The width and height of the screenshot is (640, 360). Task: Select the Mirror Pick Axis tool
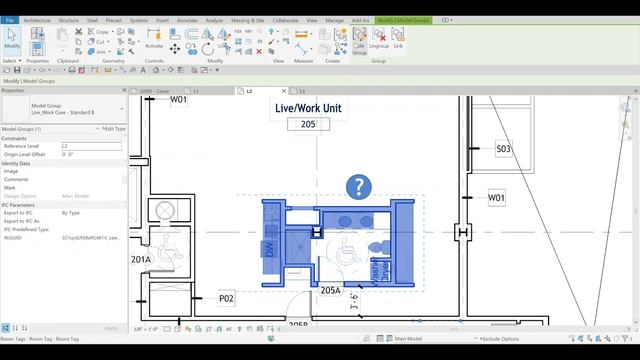207,34
